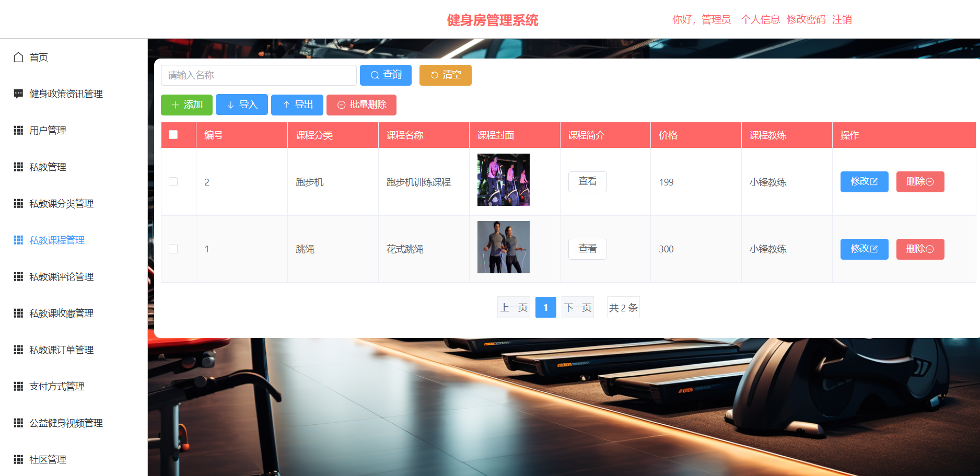This screenshot has height=476, width=980.
Task: Click the 请输入名称 search field
Action: pos(259,75)
